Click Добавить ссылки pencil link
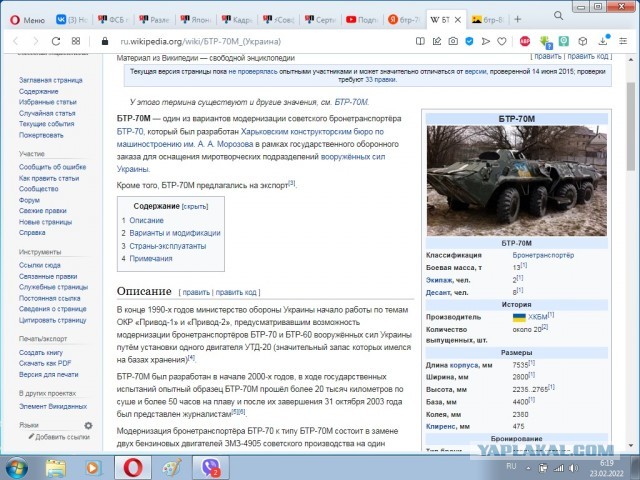Screen dimensions: 640x480 pyautogui.click(x=59, y=437)
